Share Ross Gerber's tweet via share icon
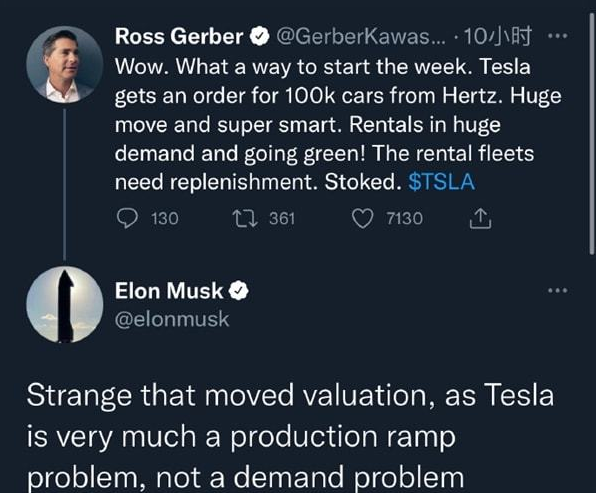 pyautogui.click(x=480, y=219)
